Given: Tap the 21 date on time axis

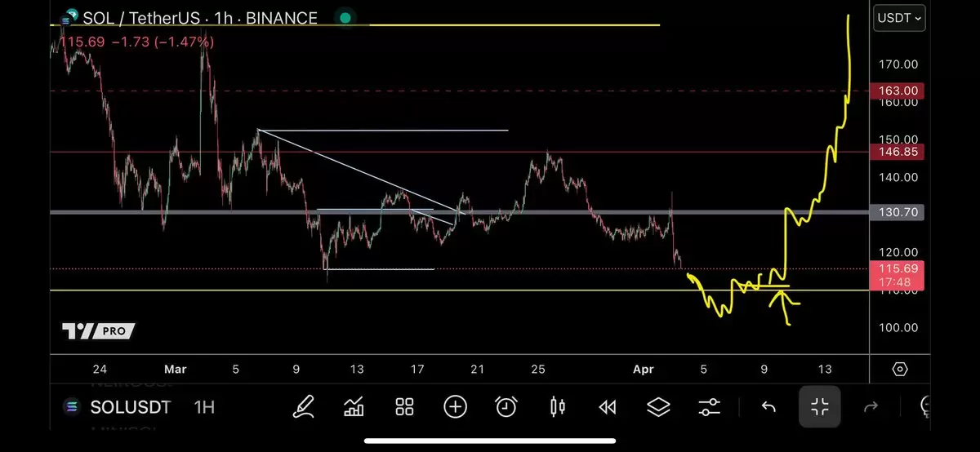Looking at the screenshot, I should coord(477,369).
